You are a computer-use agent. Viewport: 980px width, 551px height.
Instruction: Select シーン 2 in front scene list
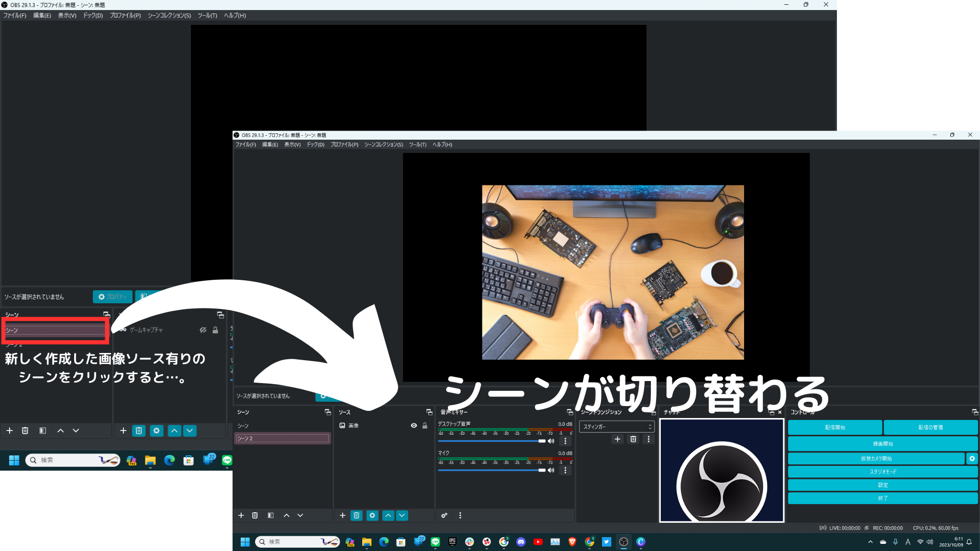click(x=282, y=438)
